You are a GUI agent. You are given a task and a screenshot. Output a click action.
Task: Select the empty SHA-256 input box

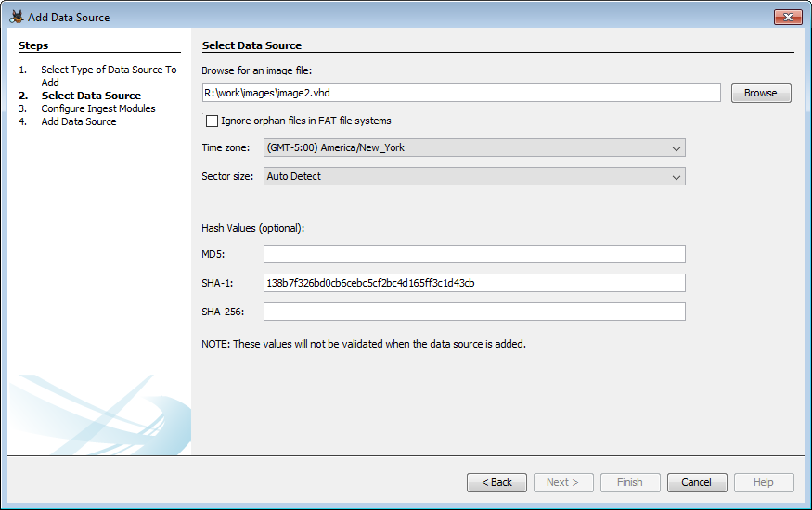(x=474, y=312)
